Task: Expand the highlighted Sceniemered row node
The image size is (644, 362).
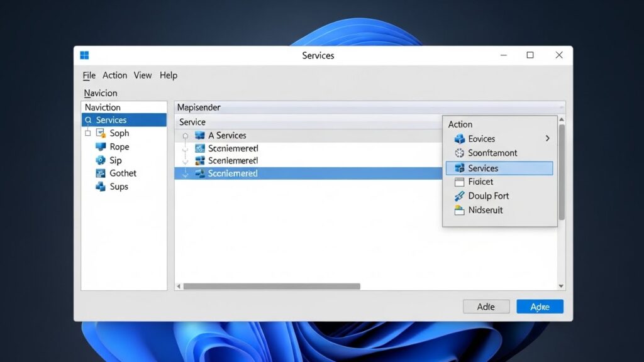Action: coord(185,173)
